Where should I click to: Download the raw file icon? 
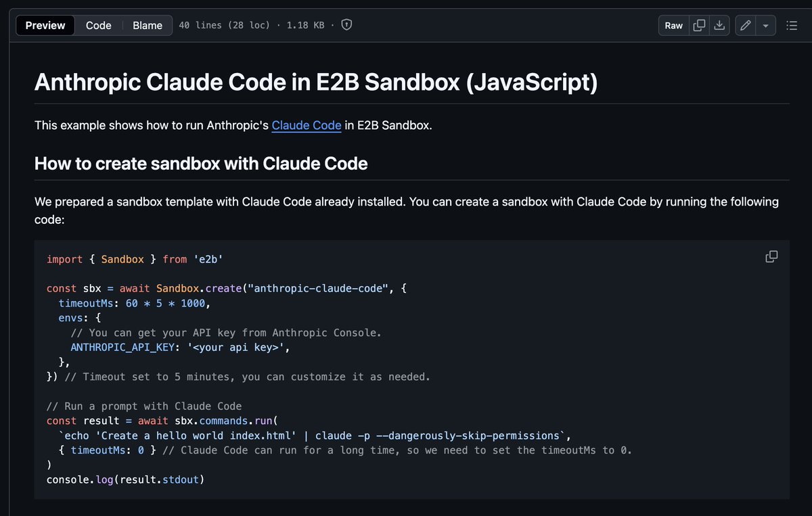719,25
